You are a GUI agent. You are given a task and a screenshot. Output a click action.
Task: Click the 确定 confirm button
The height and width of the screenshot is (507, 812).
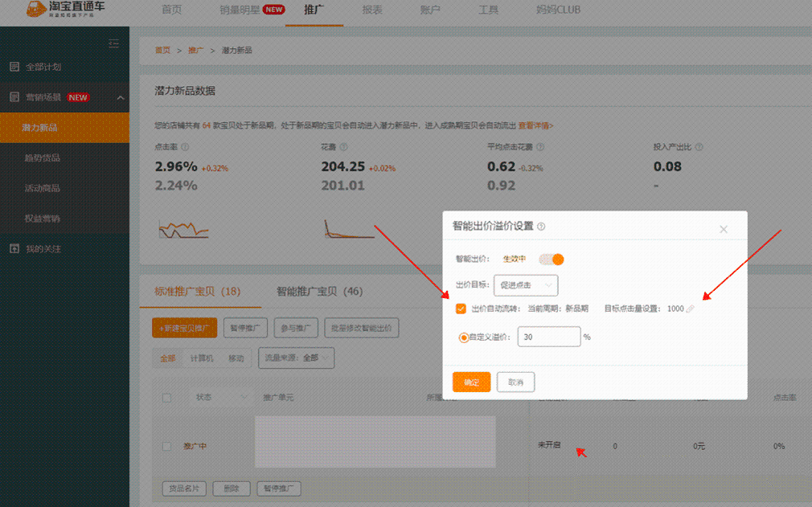471,382
